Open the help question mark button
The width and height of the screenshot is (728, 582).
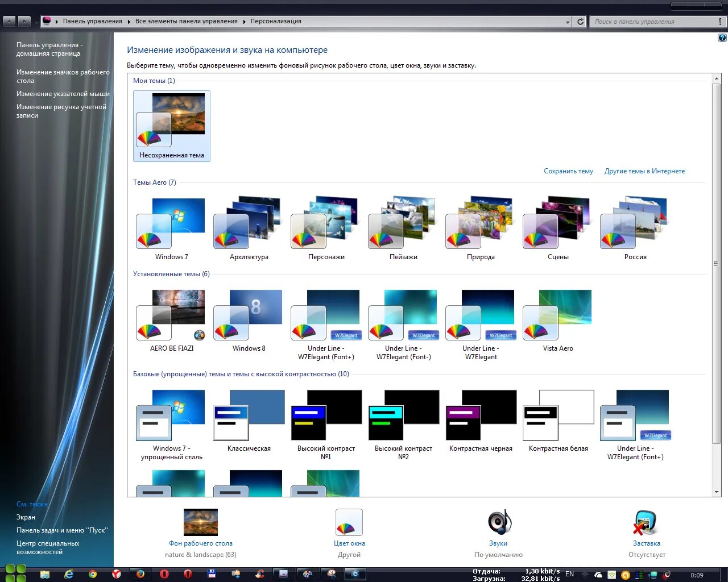coord(722,38)
